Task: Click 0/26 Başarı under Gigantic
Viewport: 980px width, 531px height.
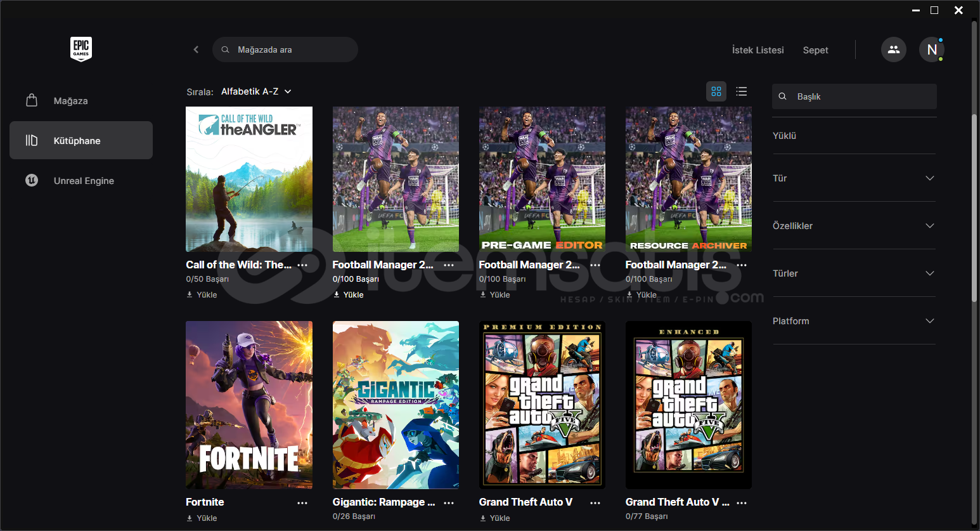Action: (354, 516)
